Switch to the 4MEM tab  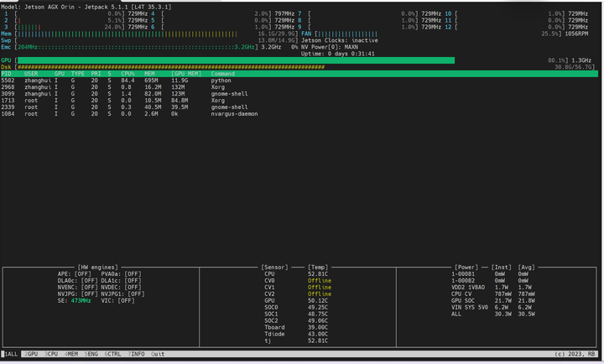pos(70,354)
